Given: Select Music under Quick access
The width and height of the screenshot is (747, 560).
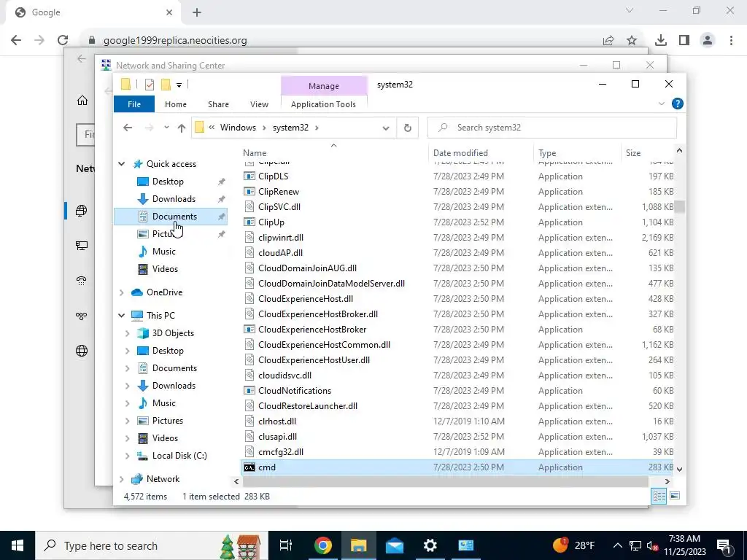Looking at the screenshot, I should coord(171,252).
